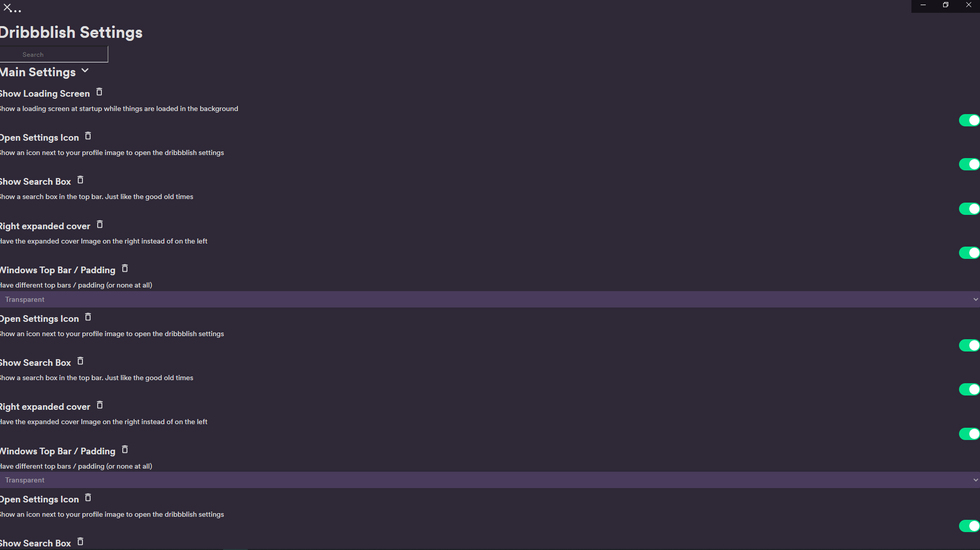
Task: Disable the second Right expanded cover switch
Action: point(969,433)
